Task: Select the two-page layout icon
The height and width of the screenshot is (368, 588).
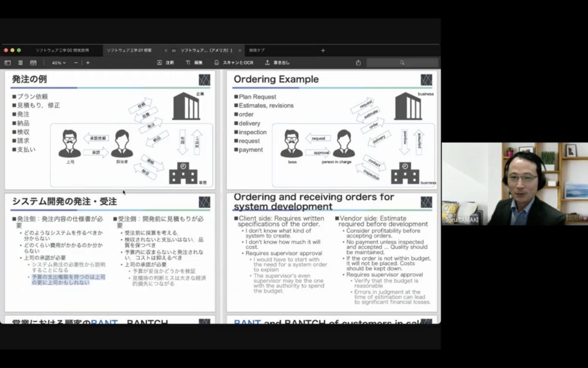Action: click(x=33, y=63)
